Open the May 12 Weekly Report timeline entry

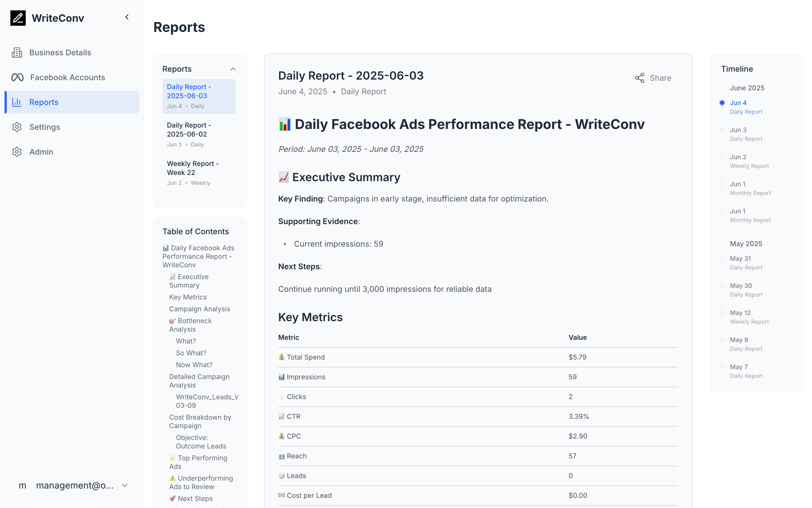pyautogui.click(x=749, y=317)
